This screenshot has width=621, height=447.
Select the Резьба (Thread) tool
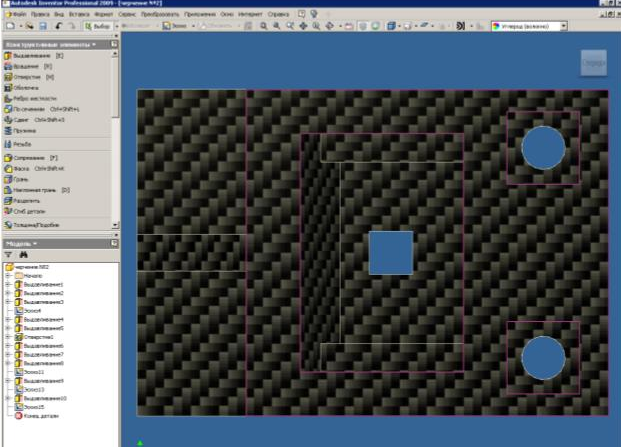tap(17, 145)
